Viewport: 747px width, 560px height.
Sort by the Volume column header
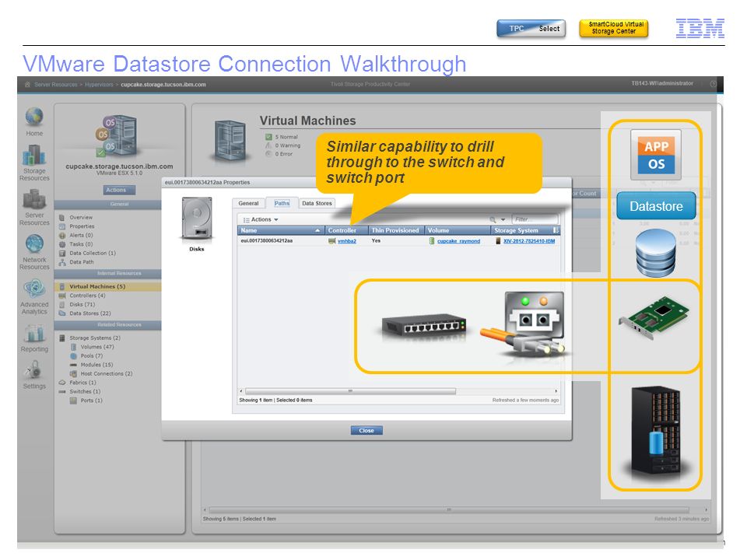(x=458, y=230)
